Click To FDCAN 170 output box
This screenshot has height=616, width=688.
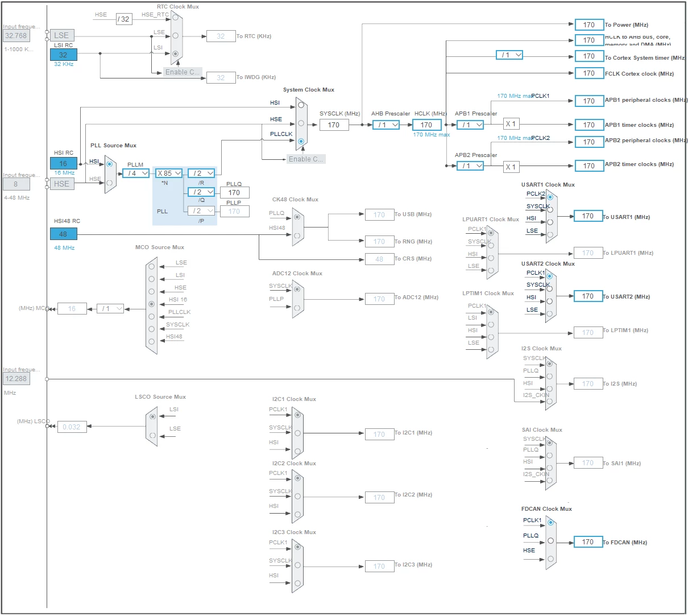(x=588, y=541)
